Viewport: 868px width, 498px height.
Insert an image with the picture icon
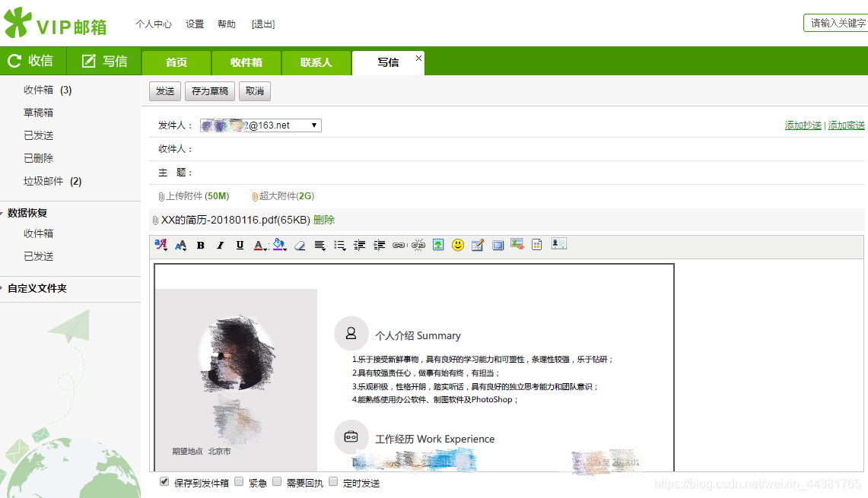click(x=438, y=245)
